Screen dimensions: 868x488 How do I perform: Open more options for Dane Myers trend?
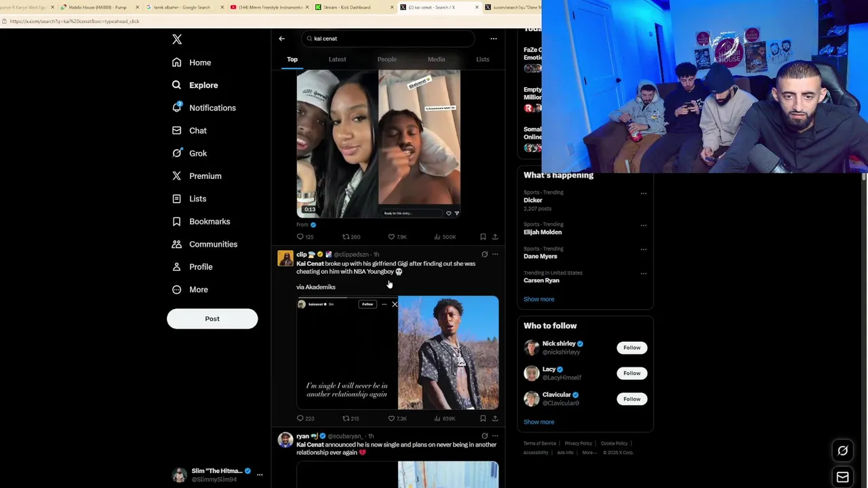coord(644,249)
